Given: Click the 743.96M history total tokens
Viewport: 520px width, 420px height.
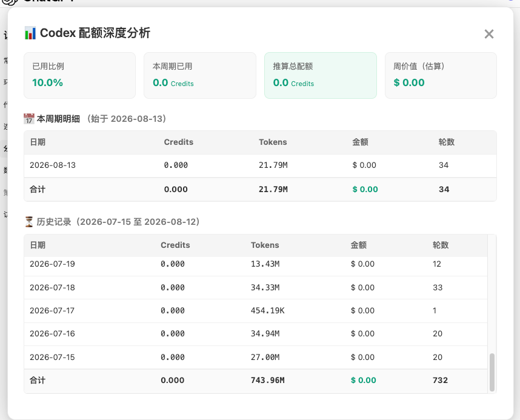Looking at the screenshot, I should point(268,381).
